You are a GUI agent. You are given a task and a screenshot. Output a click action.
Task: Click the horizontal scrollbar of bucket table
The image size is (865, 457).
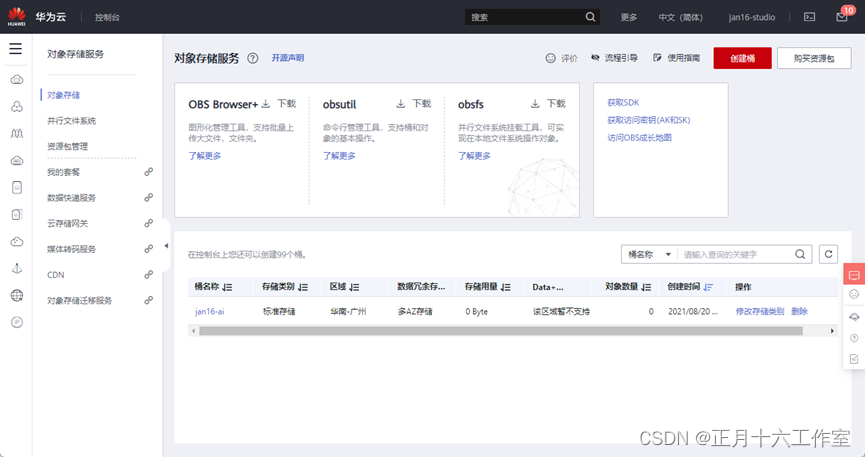pos(501,331)
